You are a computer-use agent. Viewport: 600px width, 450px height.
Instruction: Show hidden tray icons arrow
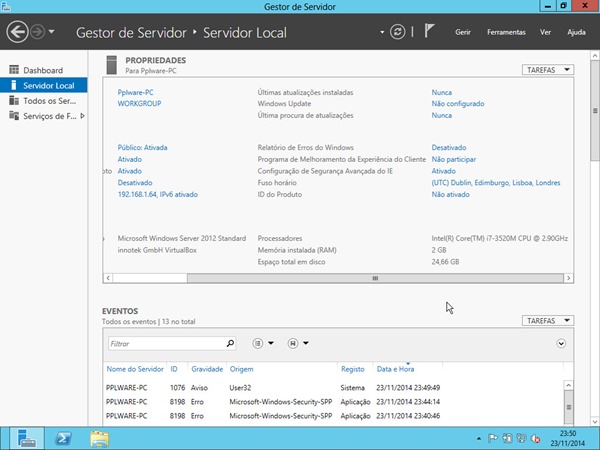[479, 439]
